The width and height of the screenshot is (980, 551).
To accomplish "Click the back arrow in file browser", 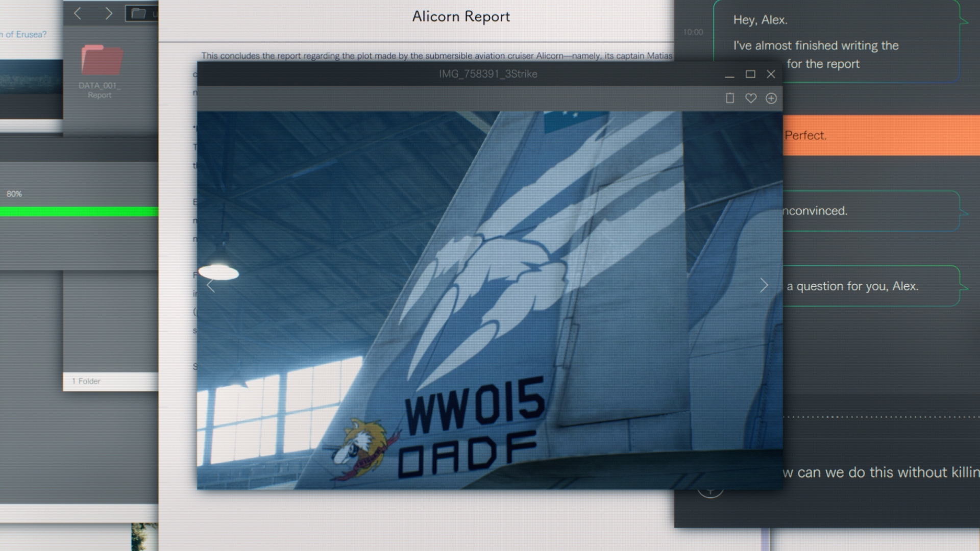I will (x=78, y=14).
